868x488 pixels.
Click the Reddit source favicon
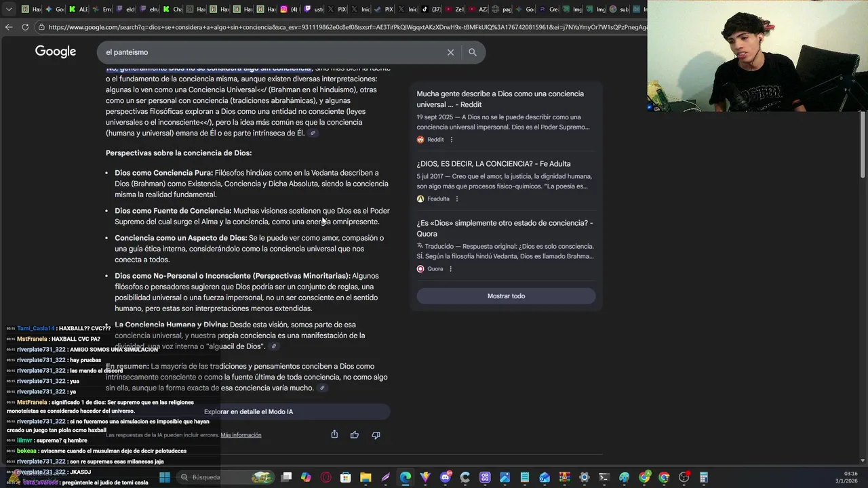click(420, 140)
